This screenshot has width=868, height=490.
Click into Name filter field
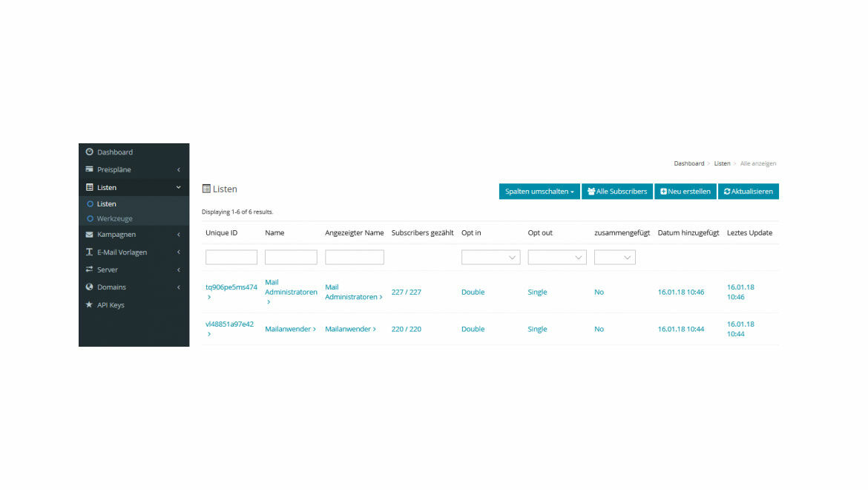291,257
